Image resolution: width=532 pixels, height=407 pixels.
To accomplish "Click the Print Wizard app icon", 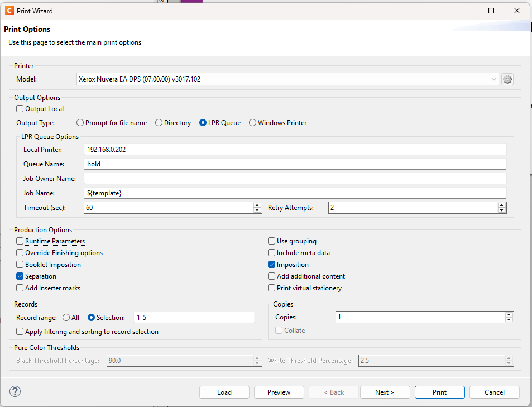I will pyautogui.click(x=9, y=11).
